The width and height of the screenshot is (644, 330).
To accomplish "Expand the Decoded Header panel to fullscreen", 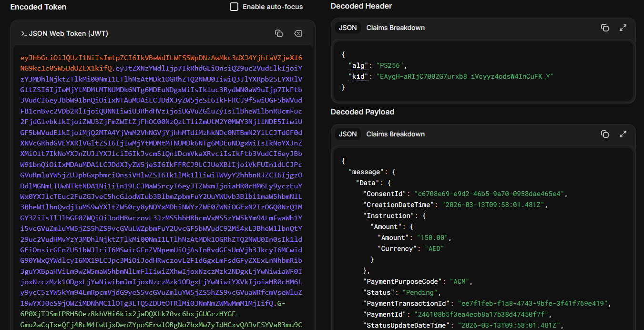I will (623, 28).
